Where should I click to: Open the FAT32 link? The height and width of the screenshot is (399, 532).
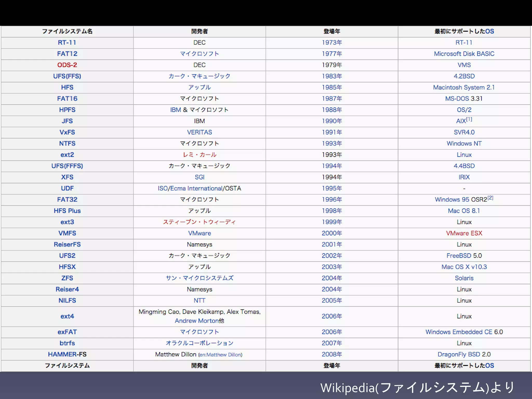pos(67,199)
